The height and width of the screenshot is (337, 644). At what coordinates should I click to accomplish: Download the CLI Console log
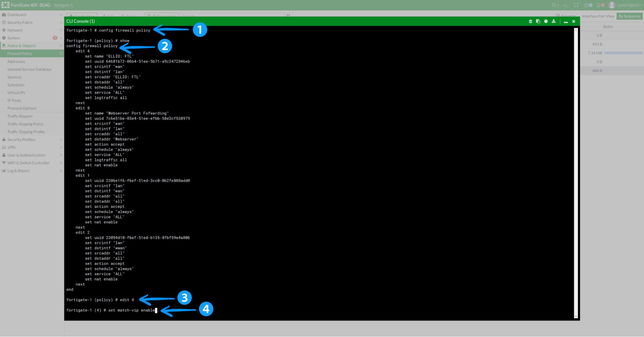553,21
